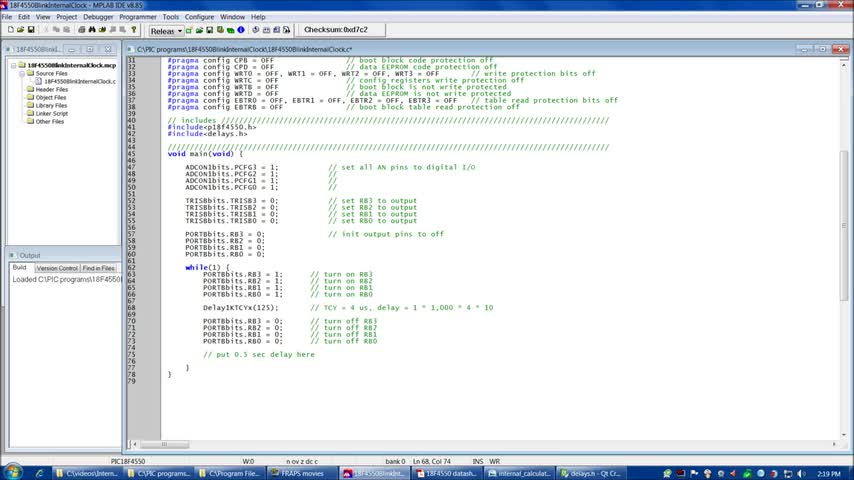
Task: Click the while(1) code line
Action: [208, 268]
